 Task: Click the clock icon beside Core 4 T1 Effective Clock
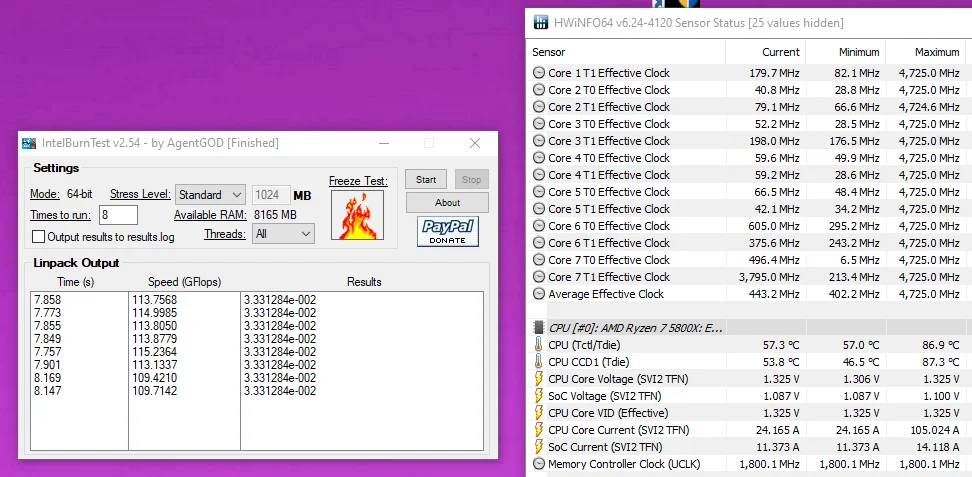click(x=539, y=175)
